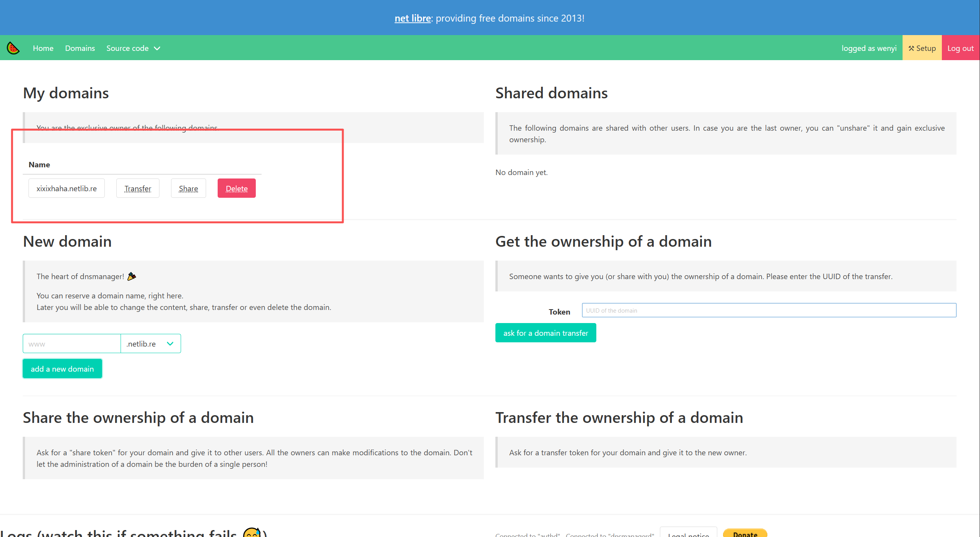
Task: Open the Legal notice footer button
Action: [x=688, y=534]
